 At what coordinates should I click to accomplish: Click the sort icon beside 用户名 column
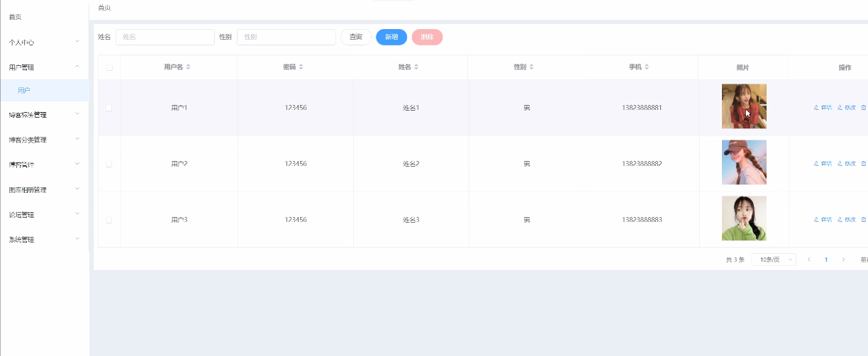point(188,67)
